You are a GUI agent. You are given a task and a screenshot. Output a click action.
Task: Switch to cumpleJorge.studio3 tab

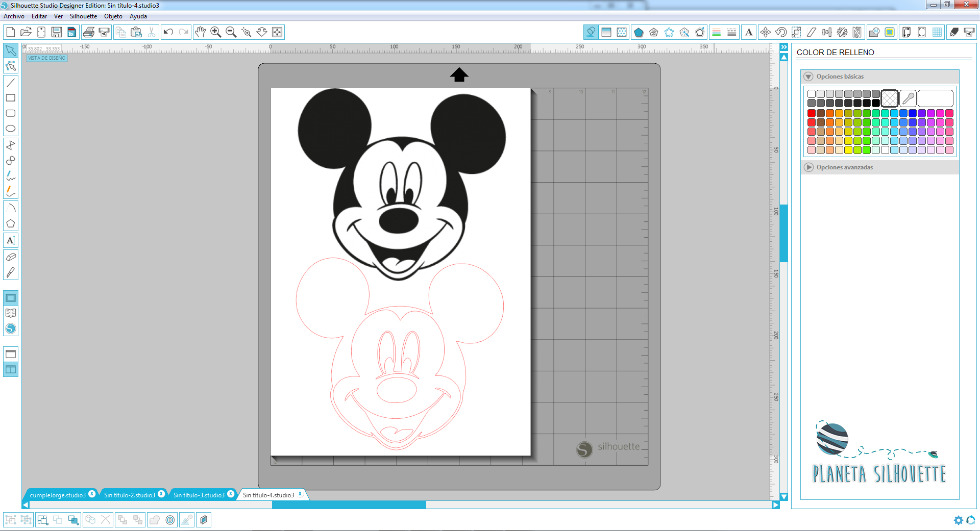pos(58,495)
